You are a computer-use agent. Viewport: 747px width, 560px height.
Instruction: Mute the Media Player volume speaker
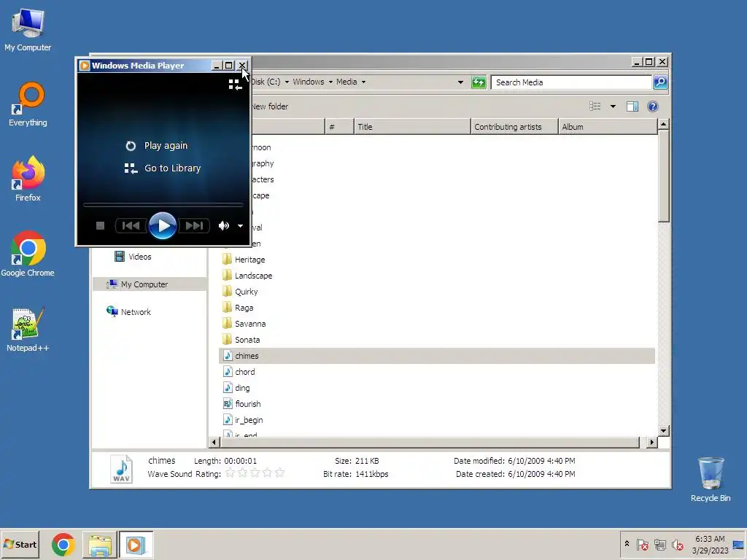[x=223, y=226]
